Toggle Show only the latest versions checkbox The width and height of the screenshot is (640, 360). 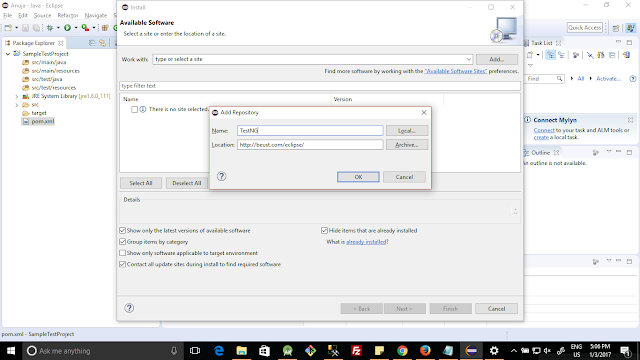click(122, 231)
